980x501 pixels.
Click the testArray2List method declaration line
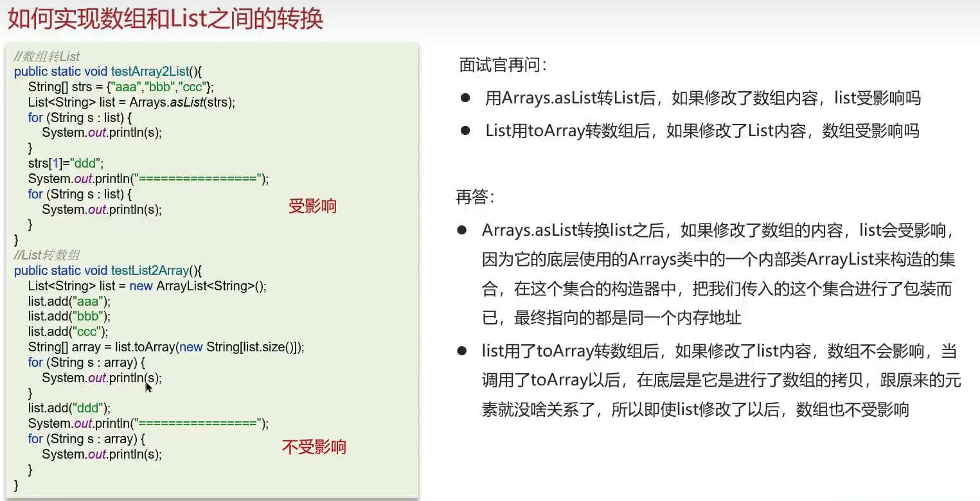(x=108, y=71)
